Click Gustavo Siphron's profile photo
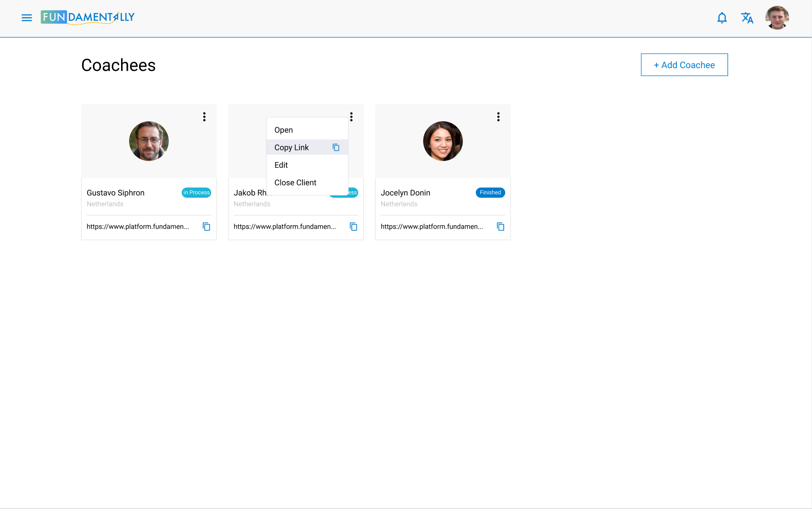 click(149, 141)
